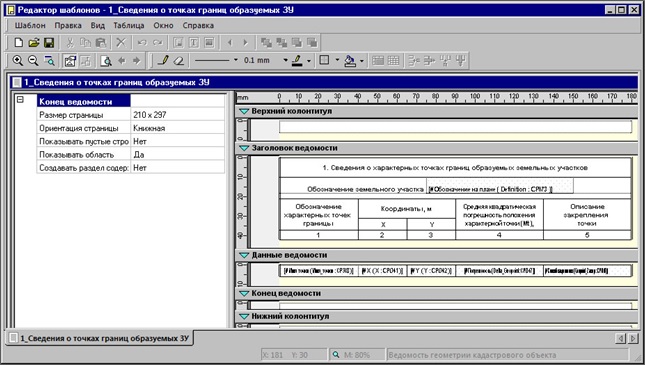645x365 pixels.
Task: Click the line color pen icon
Action: click(297, 61)
